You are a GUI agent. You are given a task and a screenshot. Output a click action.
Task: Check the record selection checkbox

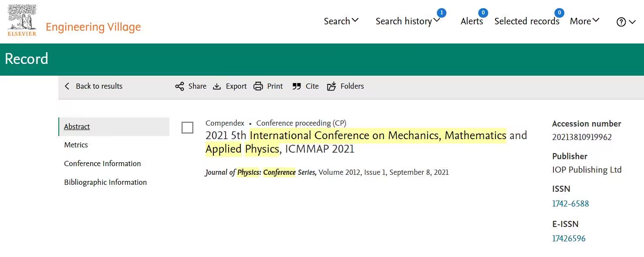pos(187,127)
